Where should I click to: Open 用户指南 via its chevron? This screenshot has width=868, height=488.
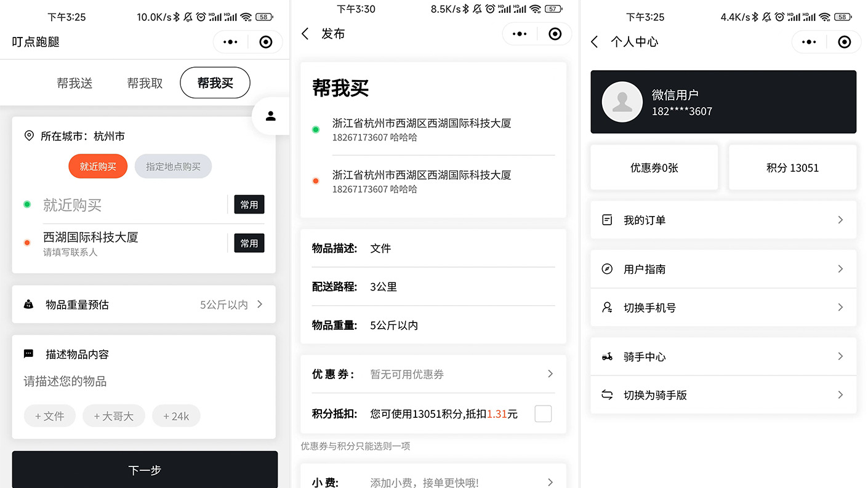tap(840, 269)
